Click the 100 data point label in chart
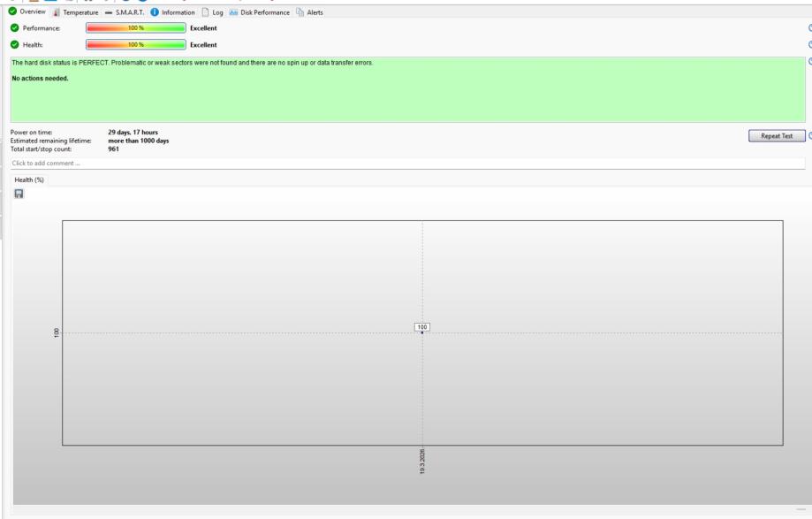Screen dimensions: 812x519 click(422, 327)
